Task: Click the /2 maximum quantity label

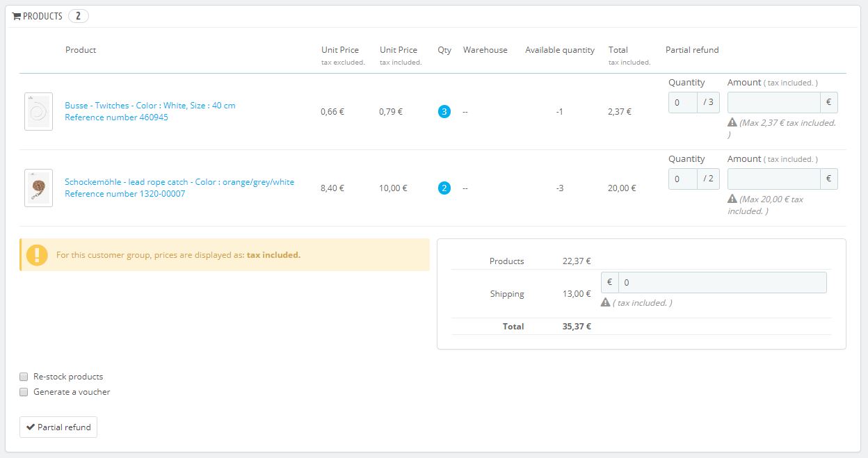Action: [708, 179]
